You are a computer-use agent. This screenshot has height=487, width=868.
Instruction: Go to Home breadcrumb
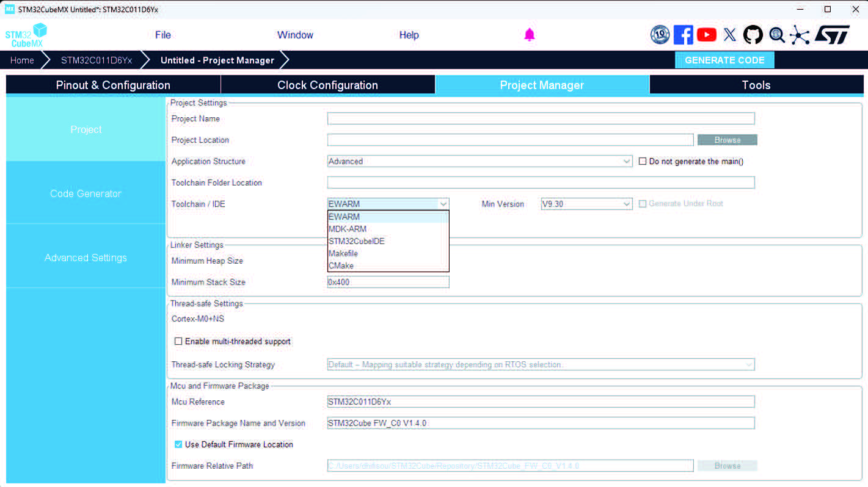coord(22,60)
